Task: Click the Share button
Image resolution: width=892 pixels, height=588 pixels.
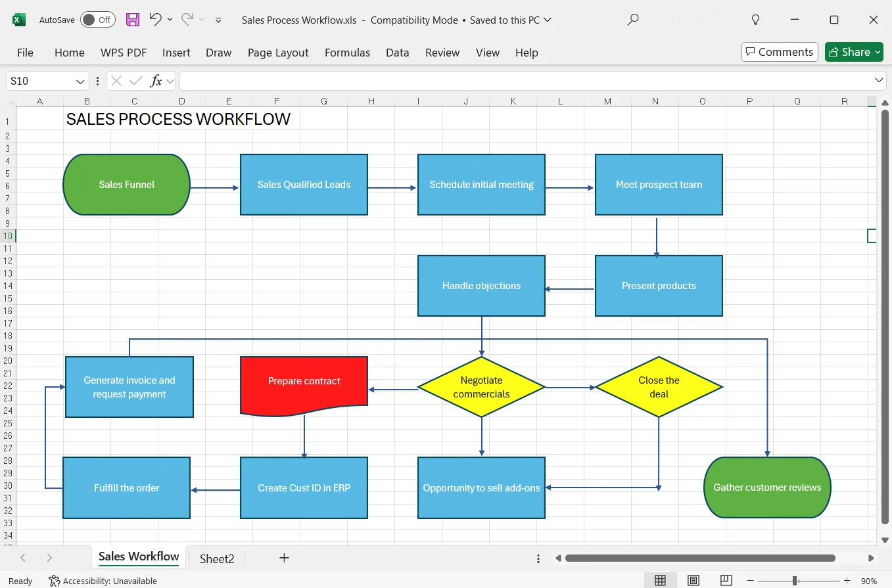Action: (x=854, y=52)
